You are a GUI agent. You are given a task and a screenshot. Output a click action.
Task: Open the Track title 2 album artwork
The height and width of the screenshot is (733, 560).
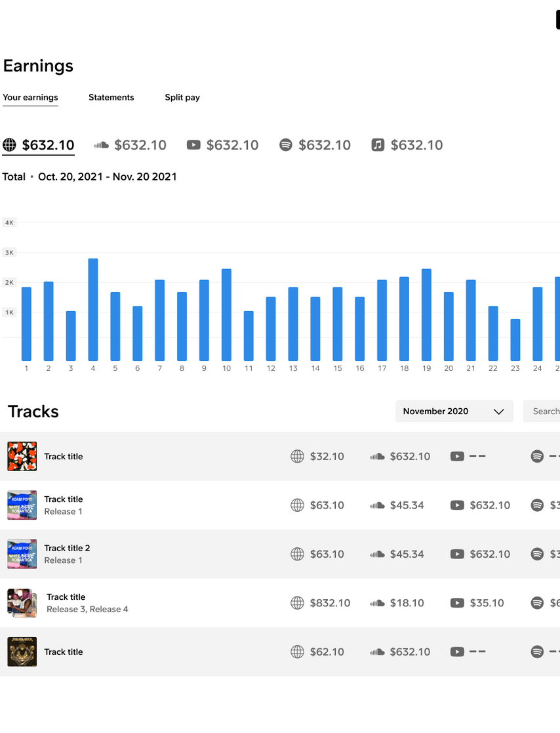22,554
